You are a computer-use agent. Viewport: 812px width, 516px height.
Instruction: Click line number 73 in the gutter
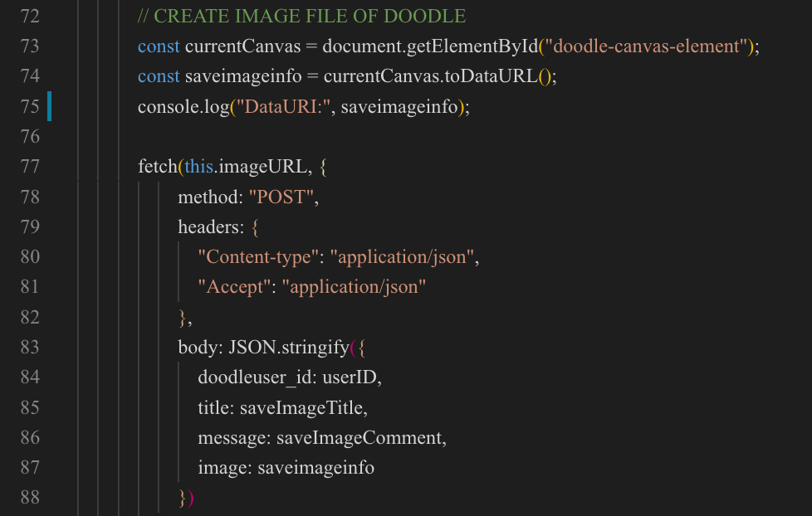click(30, 46)
